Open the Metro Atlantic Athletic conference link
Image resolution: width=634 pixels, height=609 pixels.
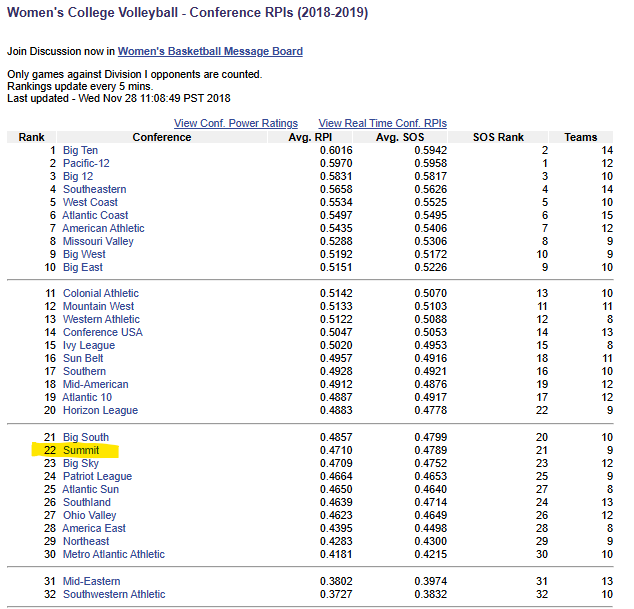click(114, 554)
